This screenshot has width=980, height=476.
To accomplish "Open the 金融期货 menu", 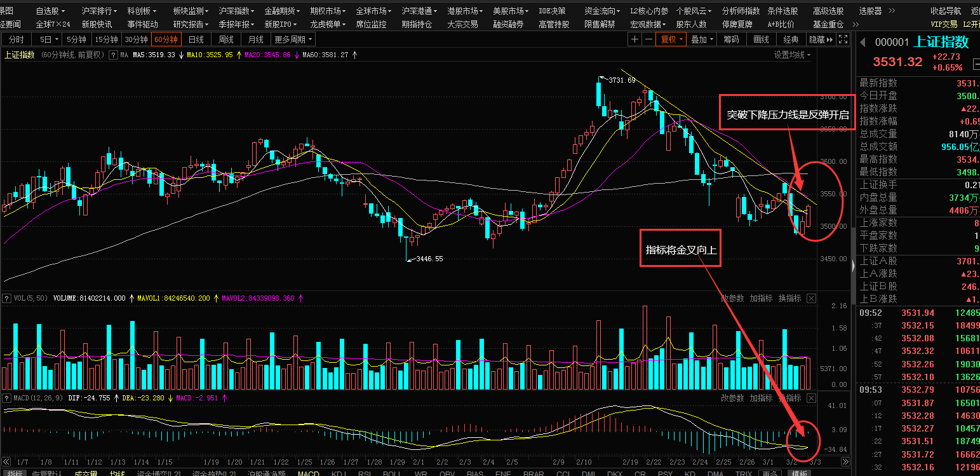I will click(x=282, y=11).
